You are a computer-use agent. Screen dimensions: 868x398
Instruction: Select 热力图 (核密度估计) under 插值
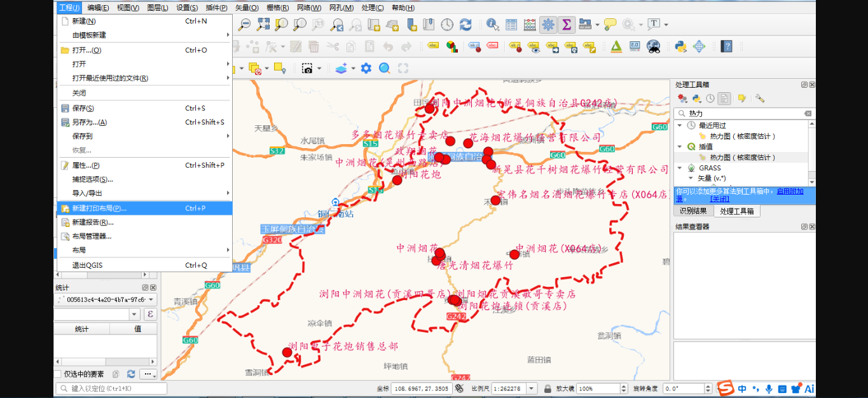743,157
